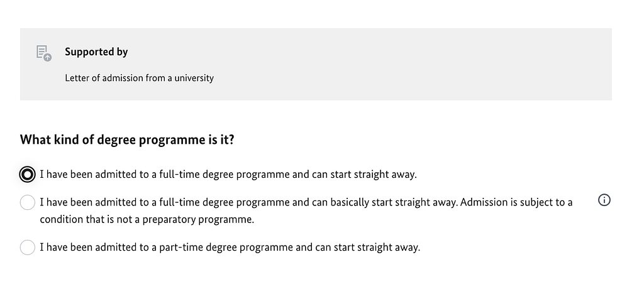Click the small upload arrow badge on document icon

click(48, 58)
